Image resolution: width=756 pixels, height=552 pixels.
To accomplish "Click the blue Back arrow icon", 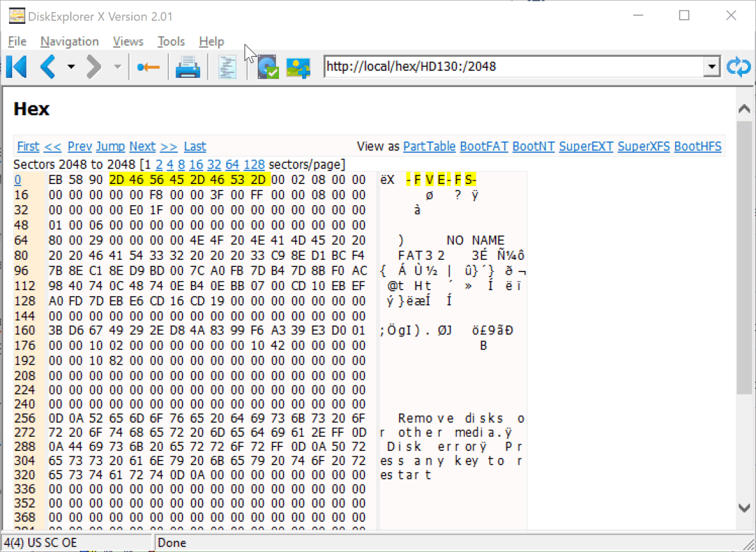I will (48, 66).
